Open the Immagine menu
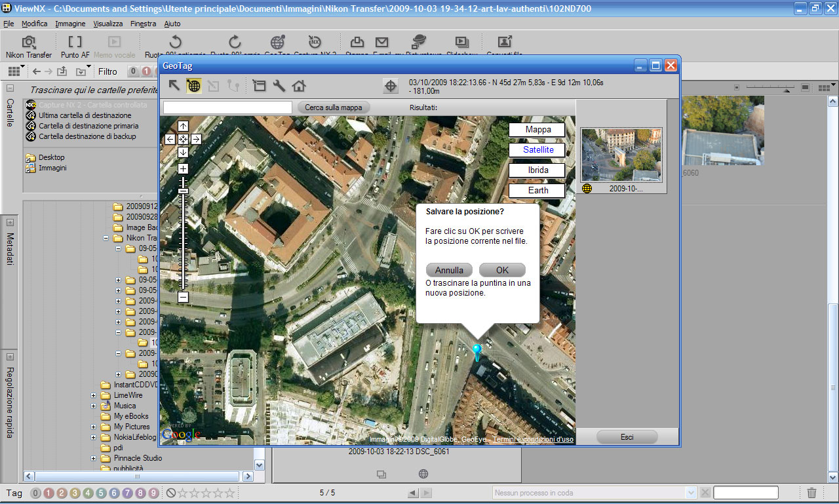This screenshot has width=839, height=504. pos(70,24)
